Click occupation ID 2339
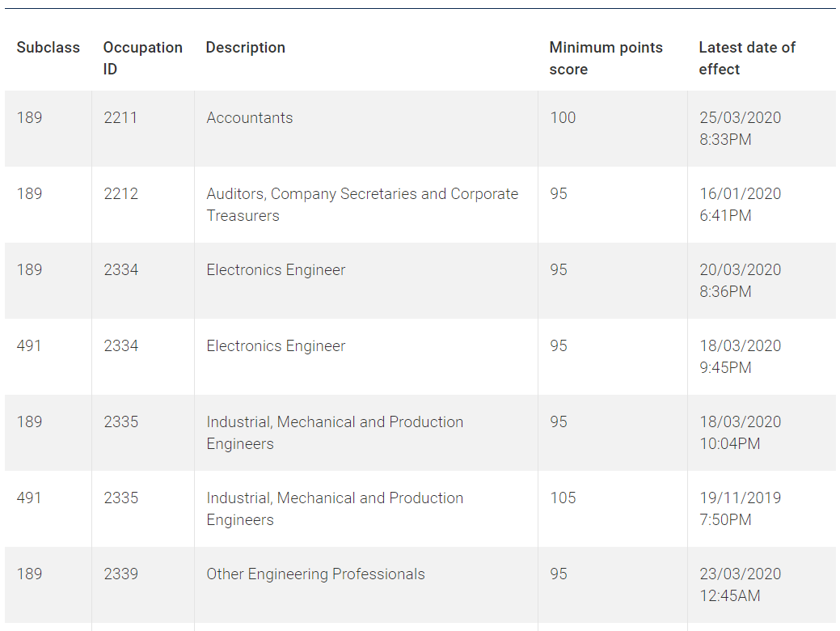 click(x=120, y=574)
